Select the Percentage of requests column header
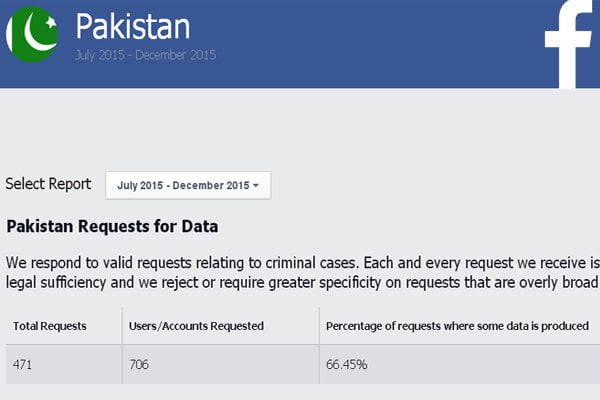This screenshot has height=400, width=600. 457,326
